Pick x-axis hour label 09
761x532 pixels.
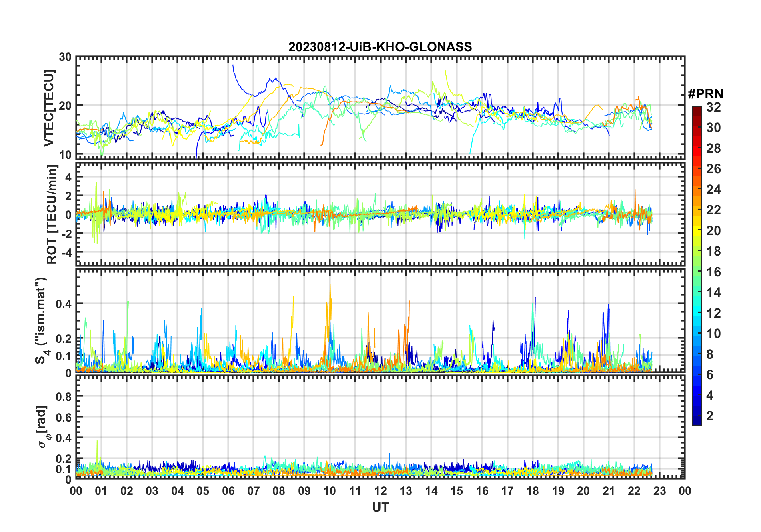(304, 491)
